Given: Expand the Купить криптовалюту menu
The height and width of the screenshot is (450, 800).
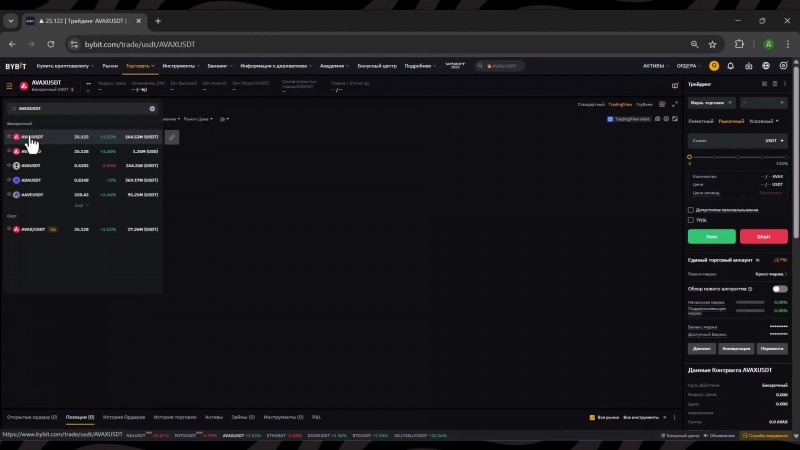Looking at the screenshot, I should (x=65, y=66).
